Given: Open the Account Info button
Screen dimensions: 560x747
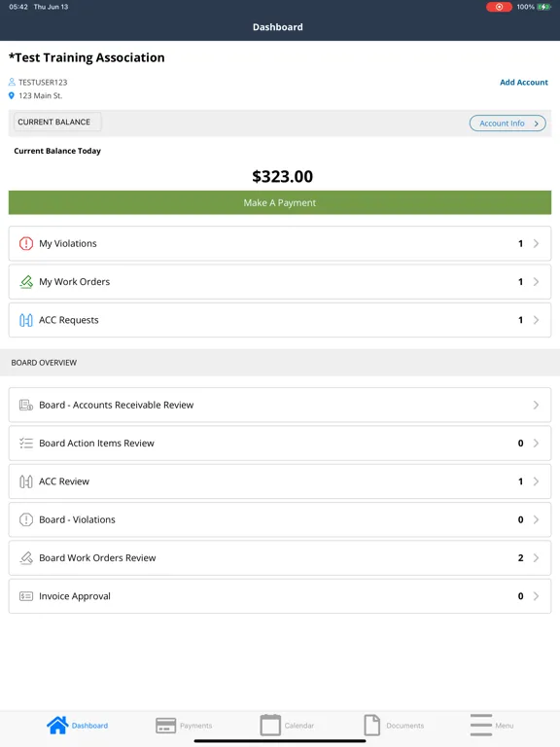Looking at the screenshot, I should pos(507,124).
